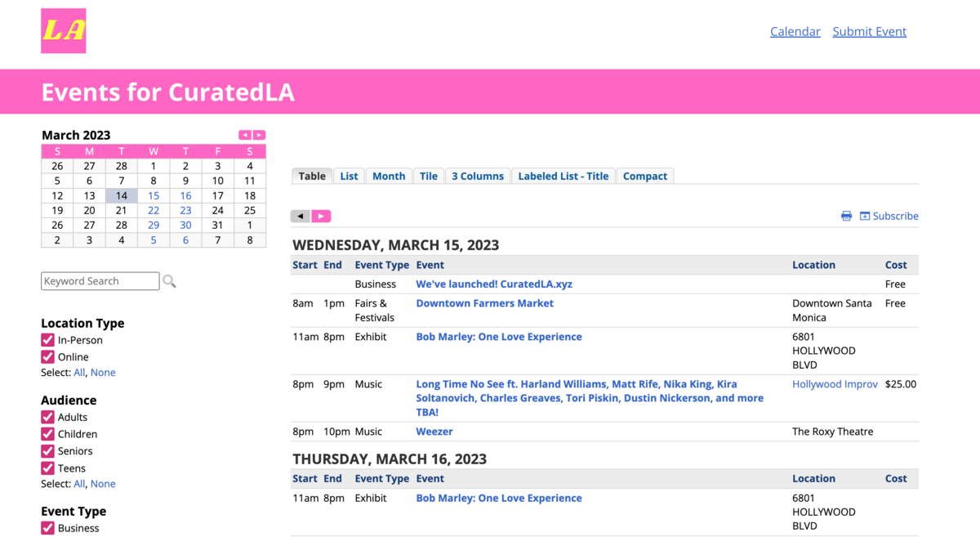Show next events with pink arrow button

coord(321,216)
